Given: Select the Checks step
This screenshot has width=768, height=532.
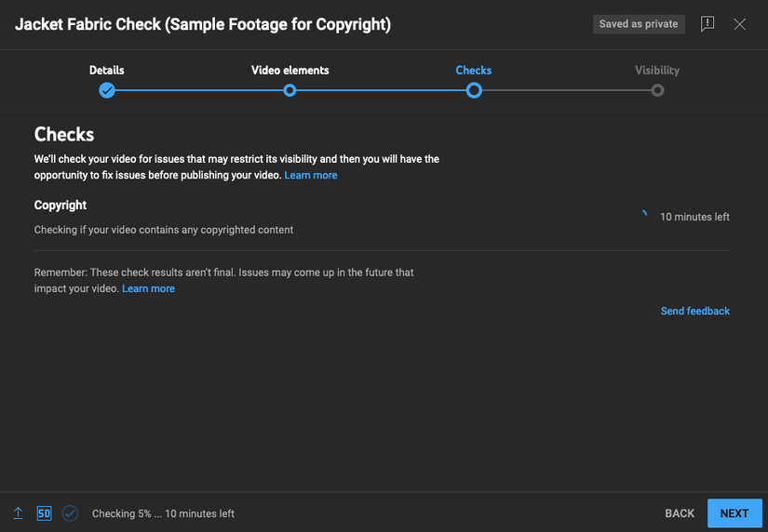Looking at the screenshot, I should click(x=474, y=70).
